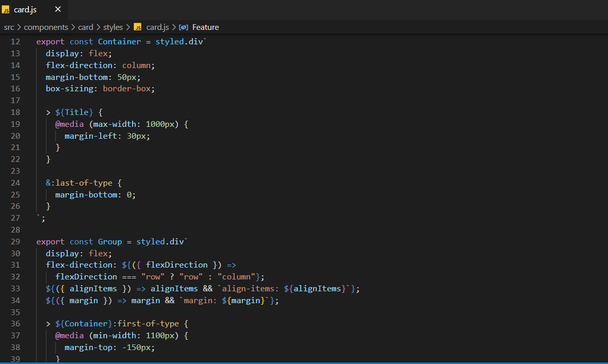The height and width of the screenshot is (364, 608).
Task: Select the card.js editor tab
Action: pos(34,10)
